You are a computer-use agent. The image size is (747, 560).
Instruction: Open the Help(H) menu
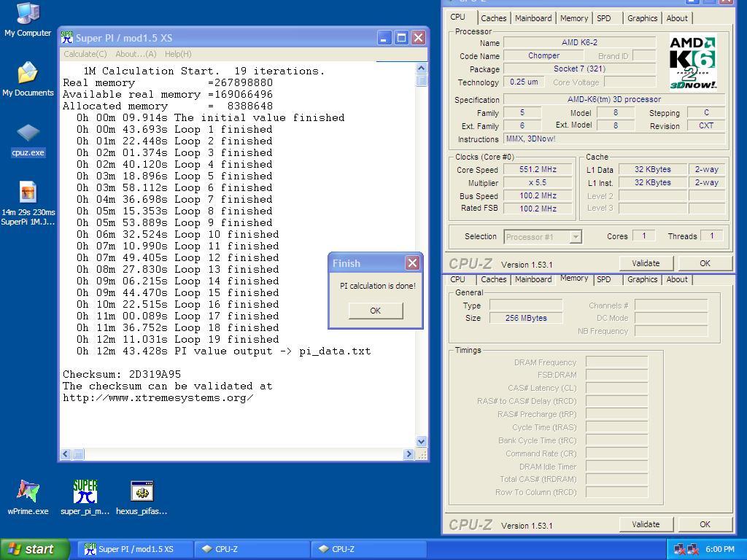(x=178, y=54)
